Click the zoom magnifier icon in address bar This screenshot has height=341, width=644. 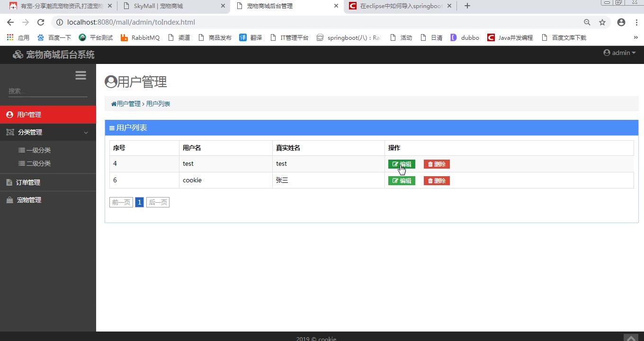[587, 22]
